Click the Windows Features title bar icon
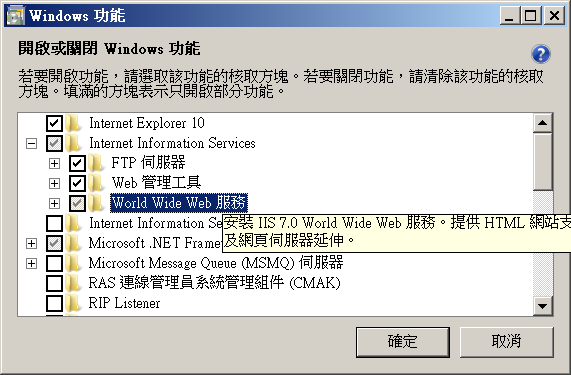 [15, 16]
